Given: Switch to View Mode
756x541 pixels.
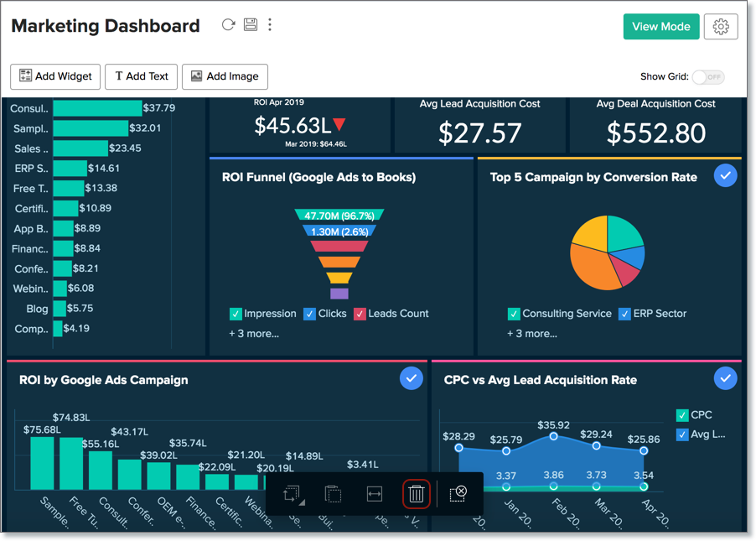Looking at the screenshot, I should pyautogui.click(x=661, y=26).
